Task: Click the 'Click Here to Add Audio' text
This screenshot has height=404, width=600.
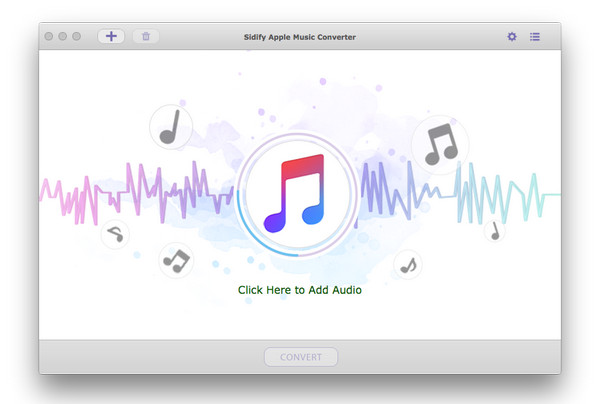Action: coord(300,290)
